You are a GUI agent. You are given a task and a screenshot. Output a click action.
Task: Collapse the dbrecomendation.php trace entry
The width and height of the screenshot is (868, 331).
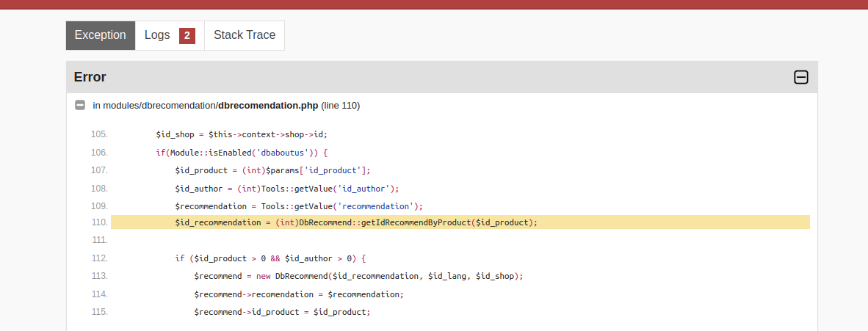point(80,106)
